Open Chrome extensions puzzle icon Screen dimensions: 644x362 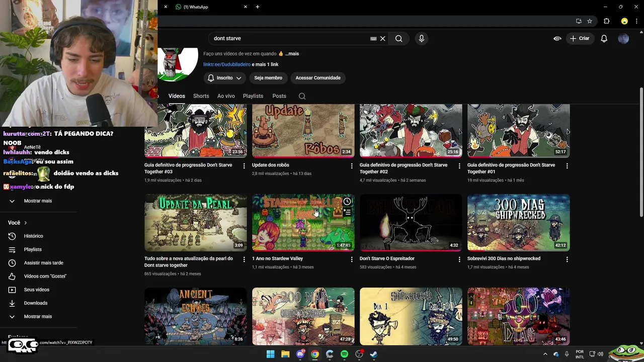click(606, 21)
